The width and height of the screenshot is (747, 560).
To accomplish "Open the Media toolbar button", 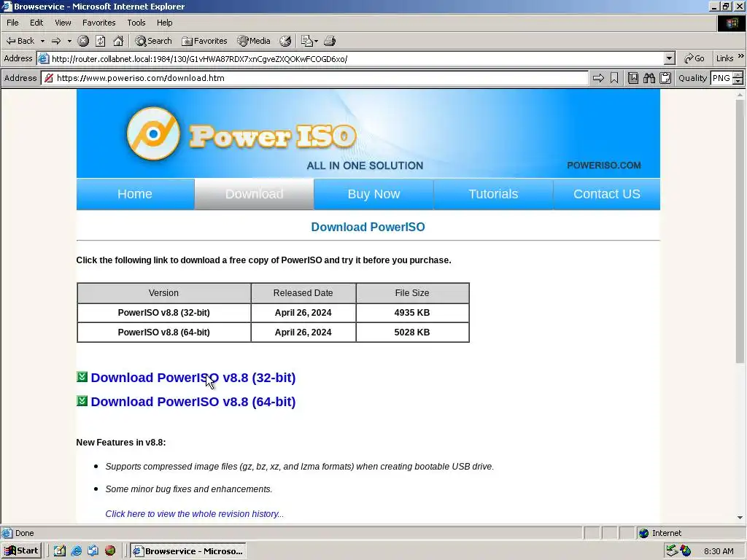I will coord(254,41).
